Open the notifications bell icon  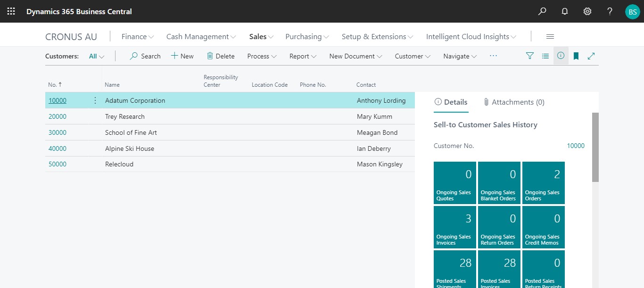pyautogui.click(x=565, y=11)
